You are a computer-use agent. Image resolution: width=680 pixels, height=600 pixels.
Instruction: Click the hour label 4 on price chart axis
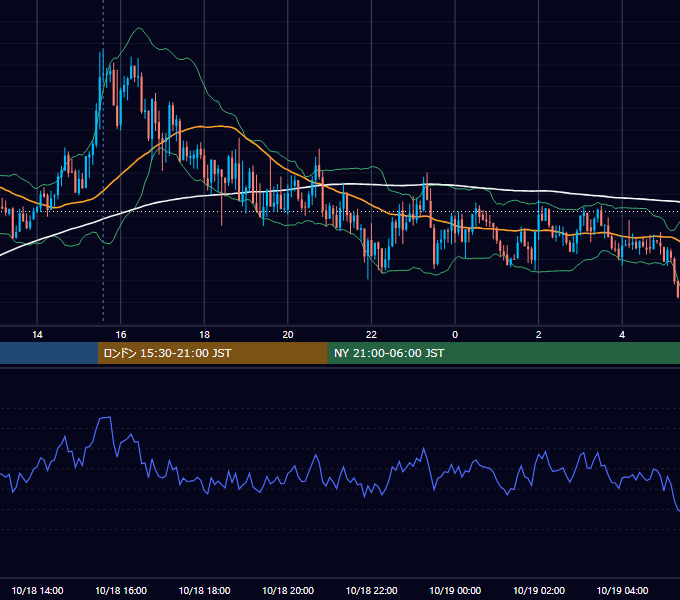click(622, 335)
